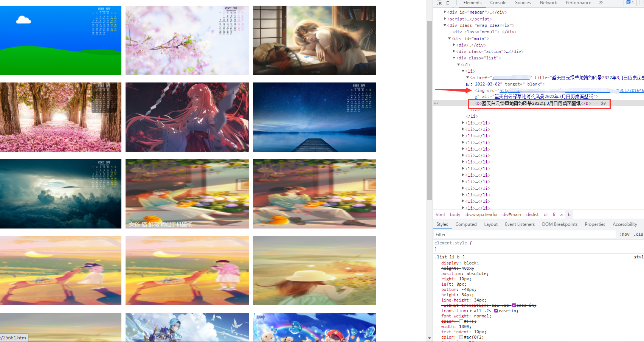Click the font-weight: normal declaration

(466, 316)
